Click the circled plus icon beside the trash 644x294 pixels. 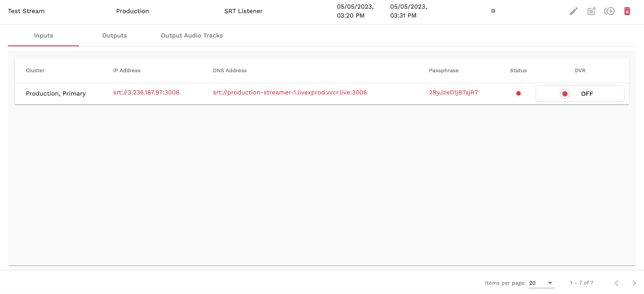click(x=609, y=11)
